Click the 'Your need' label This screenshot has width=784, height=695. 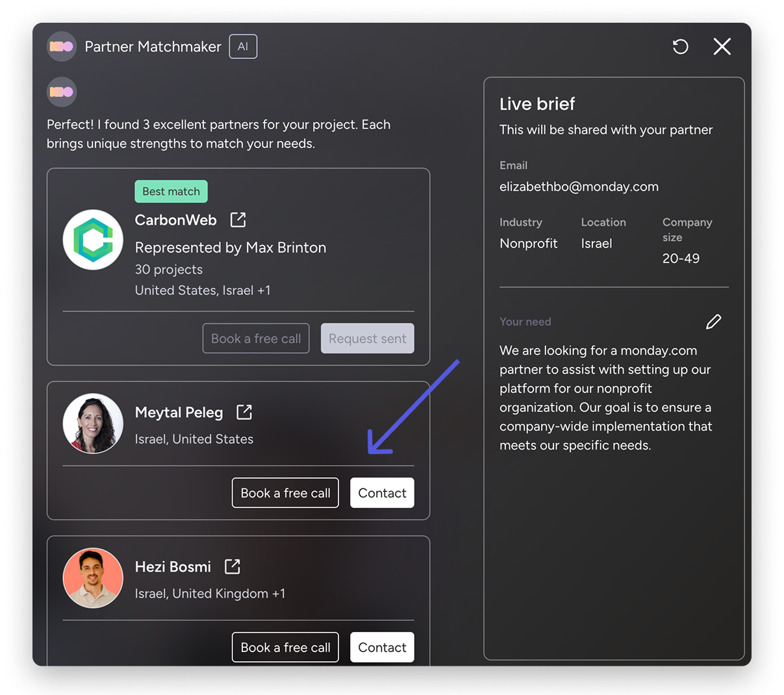click(525, 322)
